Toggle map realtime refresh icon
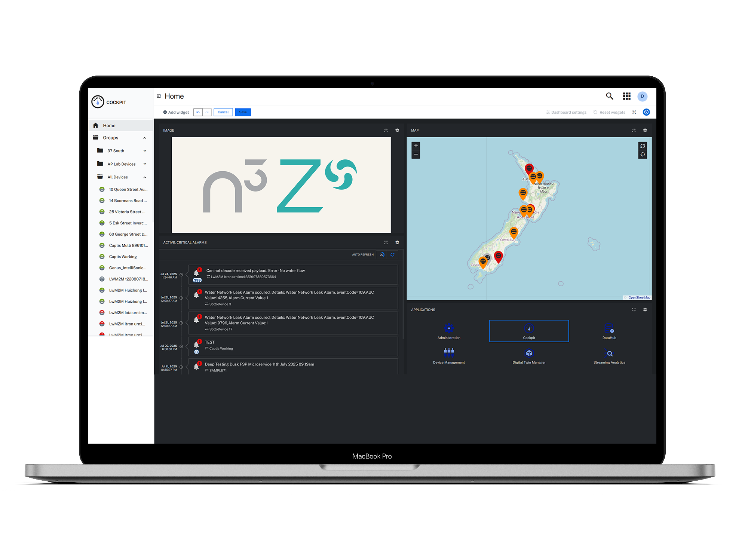This screenshot has height=560, width=748. (643, 146)
